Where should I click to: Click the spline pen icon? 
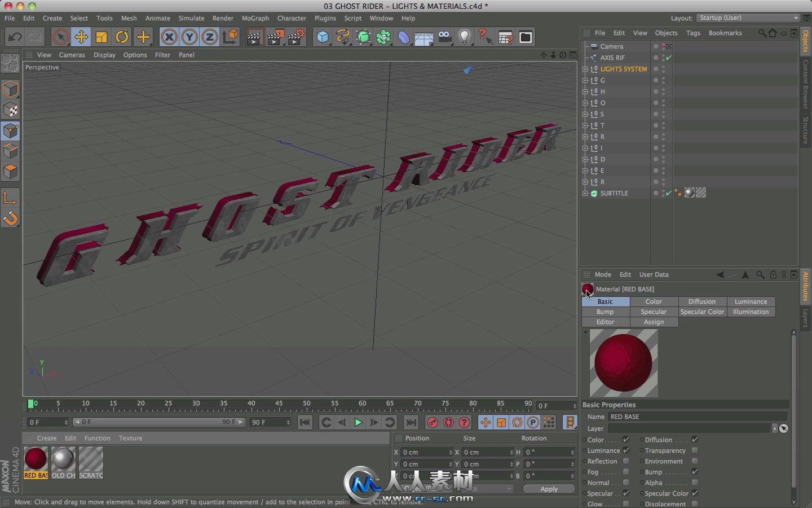[343, 37]
